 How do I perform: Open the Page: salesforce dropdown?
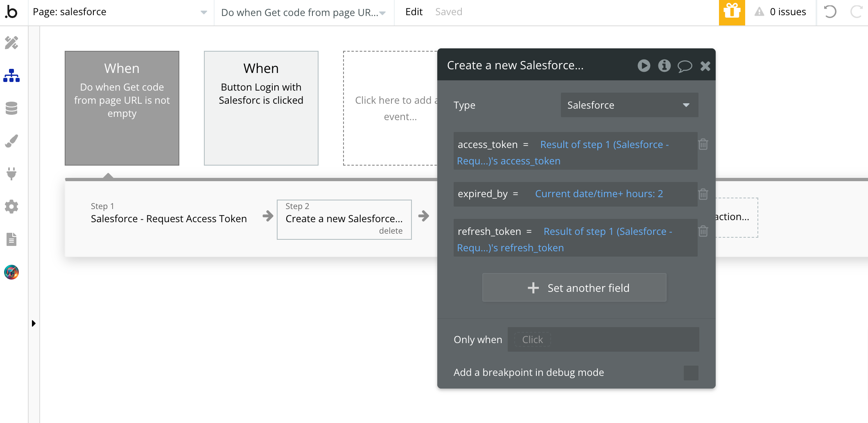point(120,12)
